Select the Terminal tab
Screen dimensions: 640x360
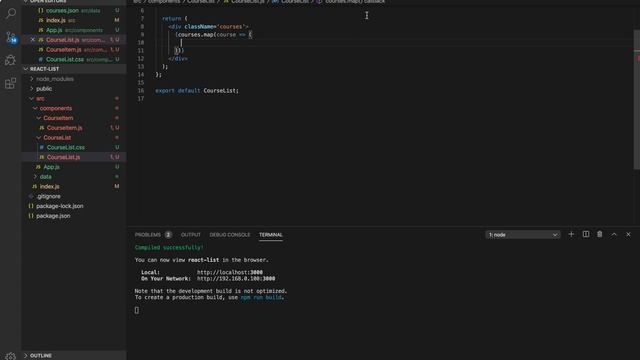[271, 235]
